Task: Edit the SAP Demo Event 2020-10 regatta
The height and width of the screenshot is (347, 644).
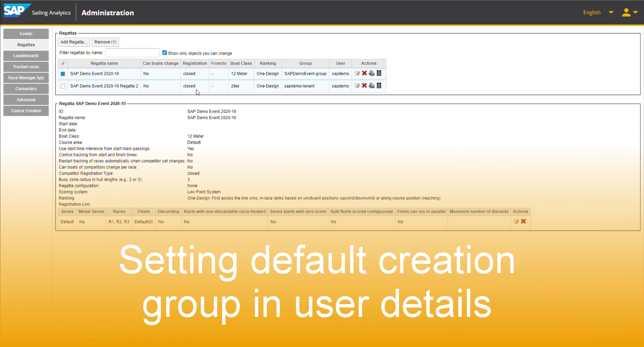Action: click(357, 73)
